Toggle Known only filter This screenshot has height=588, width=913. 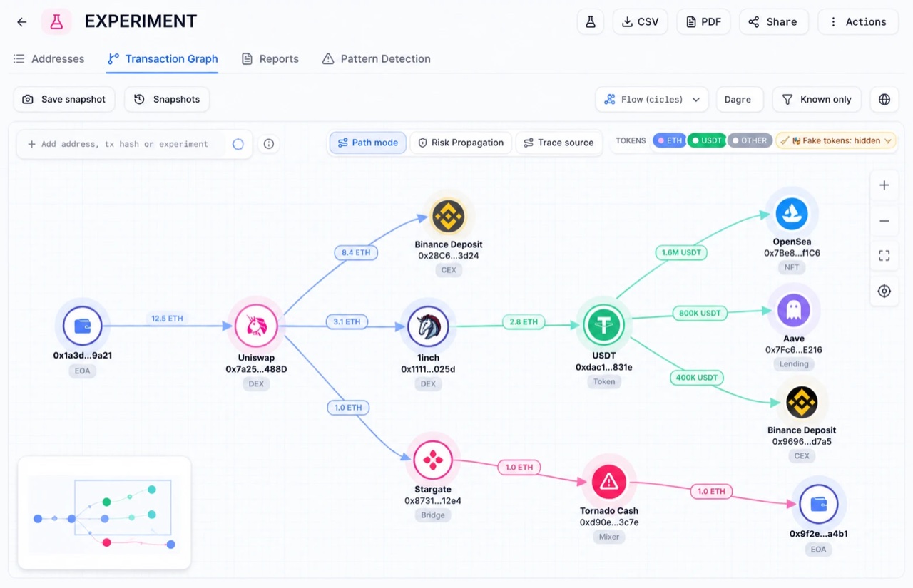click(817, 100)
